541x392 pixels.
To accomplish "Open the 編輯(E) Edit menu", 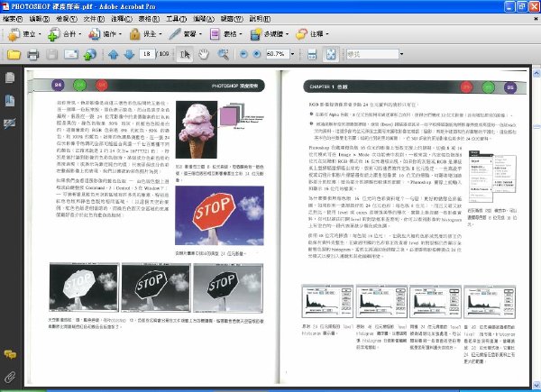I will click(x=40, y=19).
